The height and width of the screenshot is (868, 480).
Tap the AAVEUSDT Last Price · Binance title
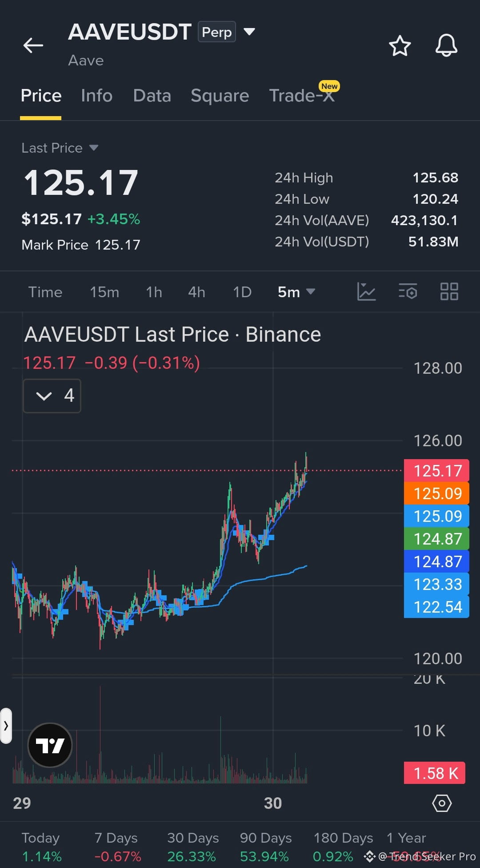tap(172, 335)
